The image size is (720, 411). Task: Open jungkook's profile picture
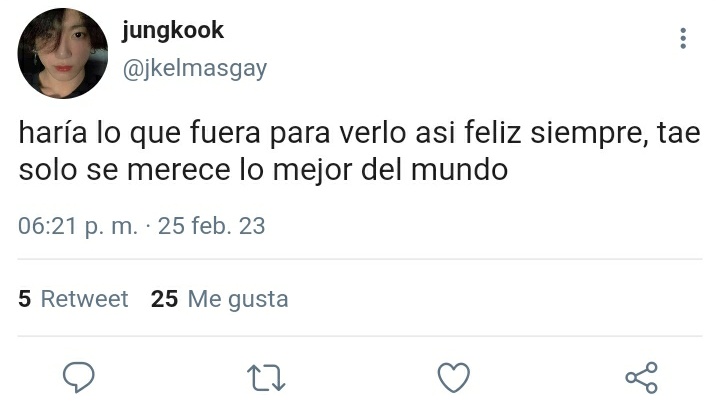pos(62,53)
